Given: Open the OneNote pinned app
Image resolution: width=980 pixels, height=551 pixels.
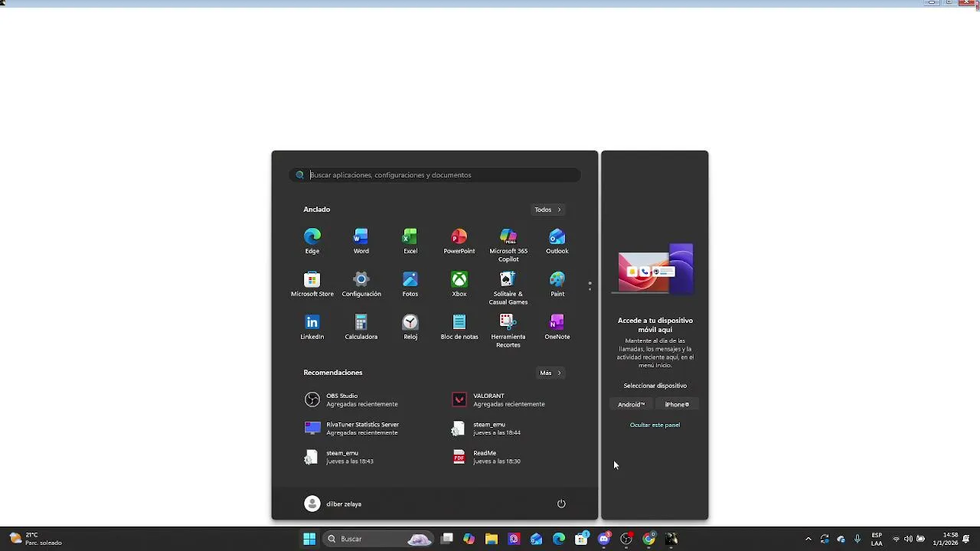Looking at the screenshot, I should 557,327.
